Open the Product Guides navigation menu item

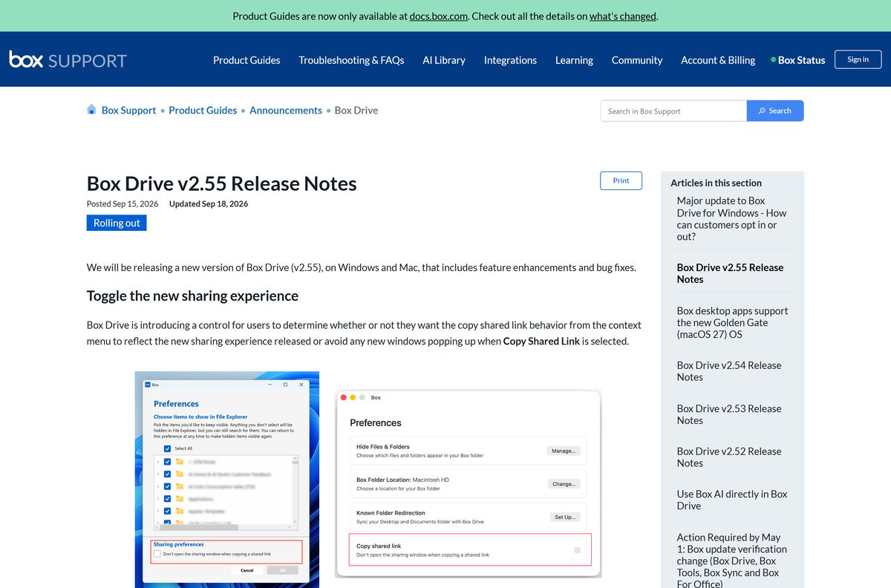pyautogui.click(x=247, y=60)
